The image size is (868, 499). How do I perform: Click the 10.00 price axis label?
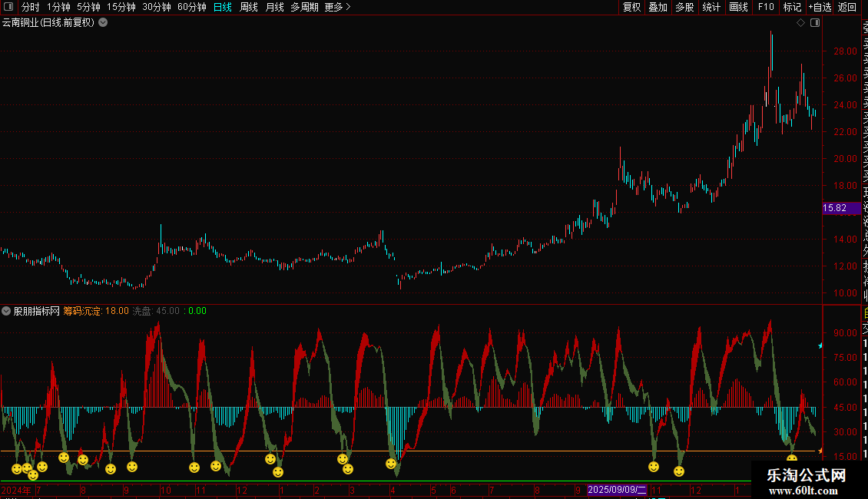click(x=845, y=293)
